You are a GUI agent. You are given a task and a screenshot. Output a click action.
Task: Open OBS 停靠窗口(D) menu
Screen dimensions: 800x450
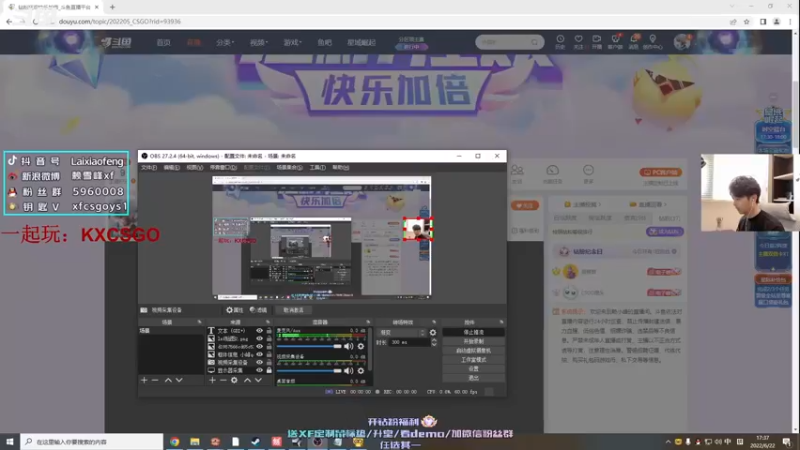tap(223, 168)
